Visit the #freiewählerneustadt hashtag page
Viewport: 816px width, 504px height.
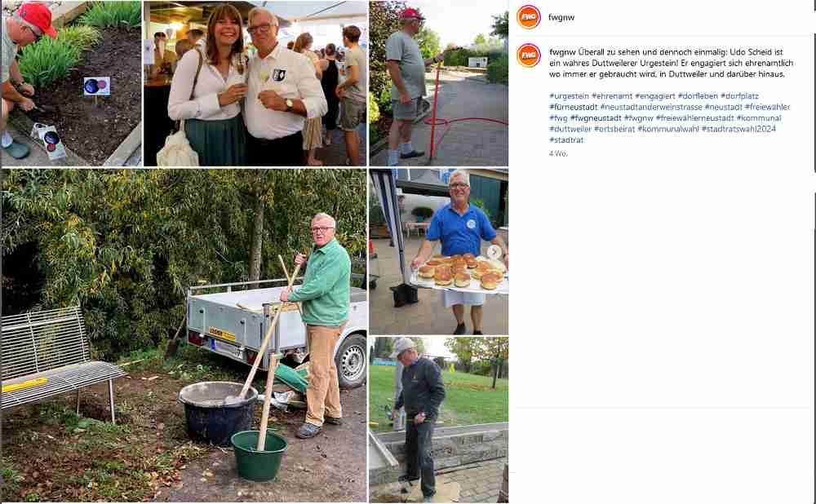[x=694, y=118]
